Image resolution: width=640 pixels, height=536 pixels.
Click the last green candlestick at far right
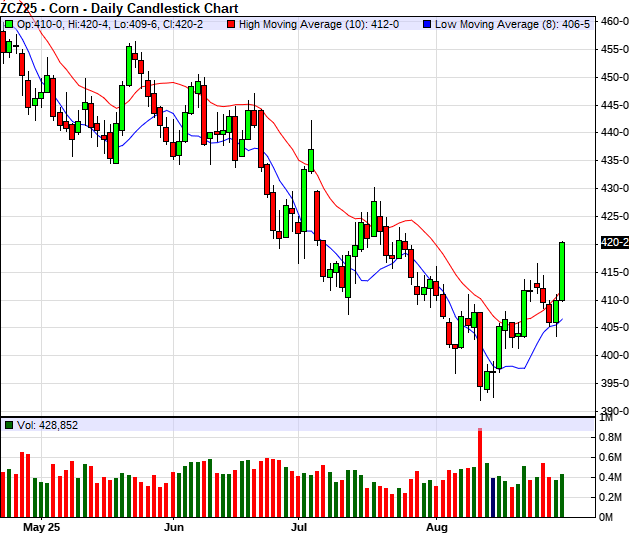562,271
